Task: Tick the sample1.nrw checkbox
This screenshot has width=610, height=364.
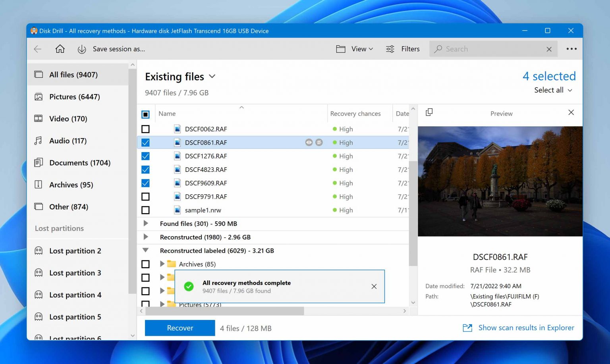Action: click(x=146, y=210)
